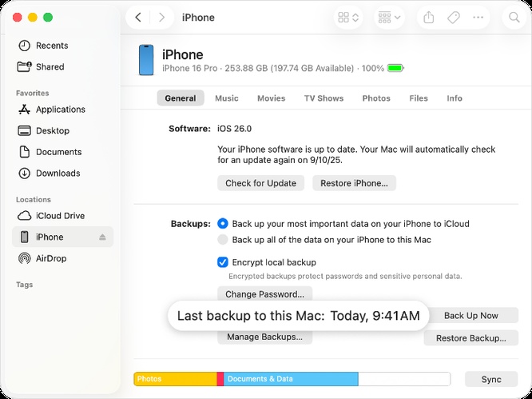Open Downloads in the sidebar

click(63, 174)
